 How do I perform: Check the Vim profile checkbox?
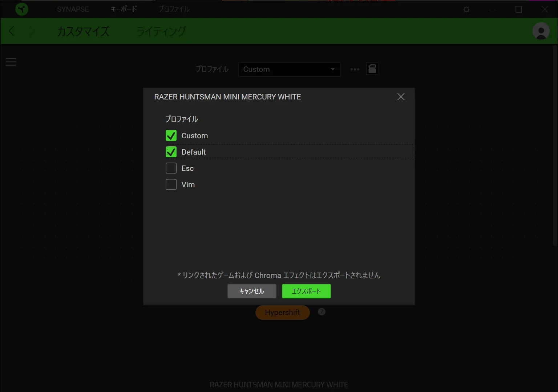click(171, 185)
